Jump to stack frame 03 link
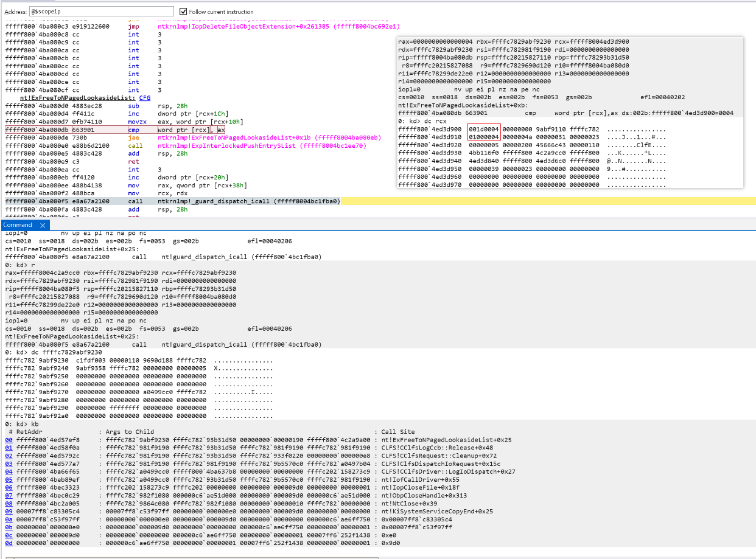 pyautogui.click(x=9, y=464)
